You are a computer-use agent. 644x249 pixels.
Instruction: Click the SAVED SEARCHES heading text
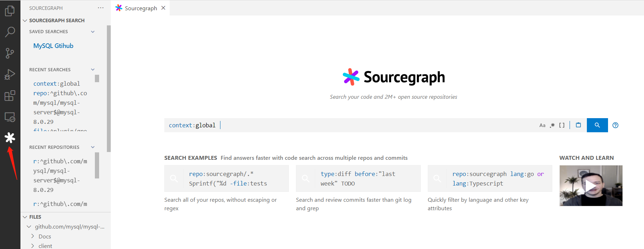pyautogui.click(x=49, y=32)
